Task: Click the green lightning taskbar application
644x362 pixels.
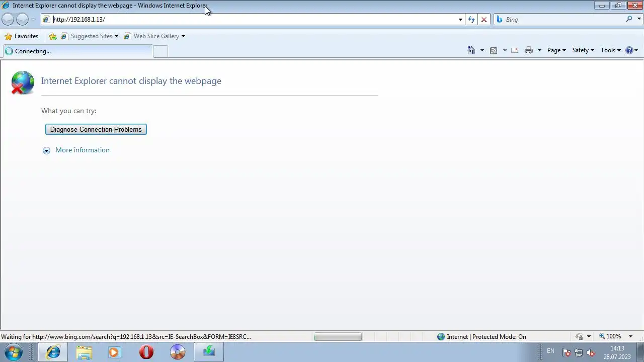Action: coord(209,352)
